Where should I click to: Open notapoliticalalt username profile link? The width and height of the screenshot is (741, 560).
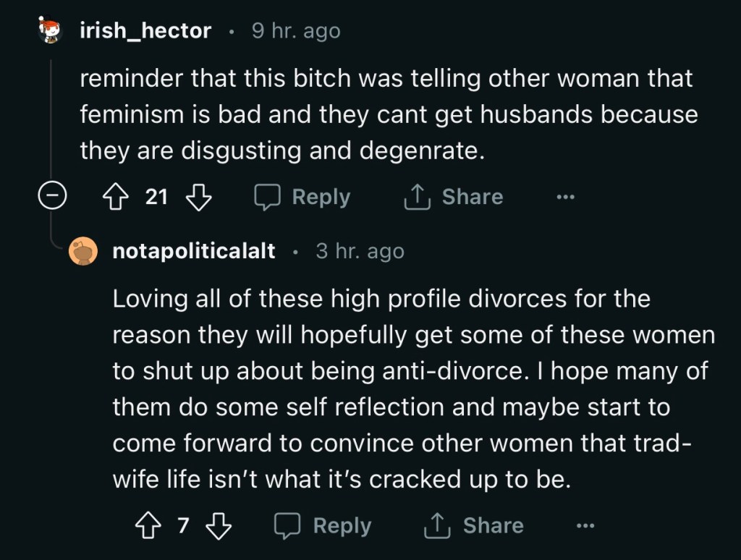coord(194,251)
